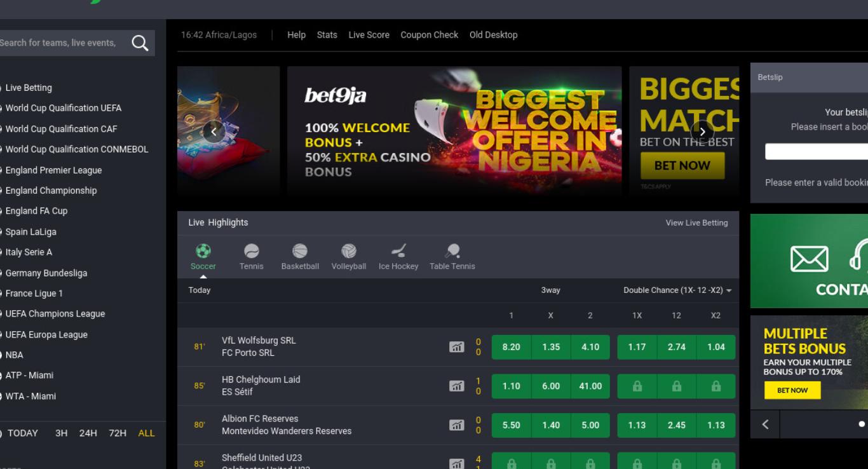Click View Live Betting link
Viewport: 868px width, 469px height.
point(696,222)
